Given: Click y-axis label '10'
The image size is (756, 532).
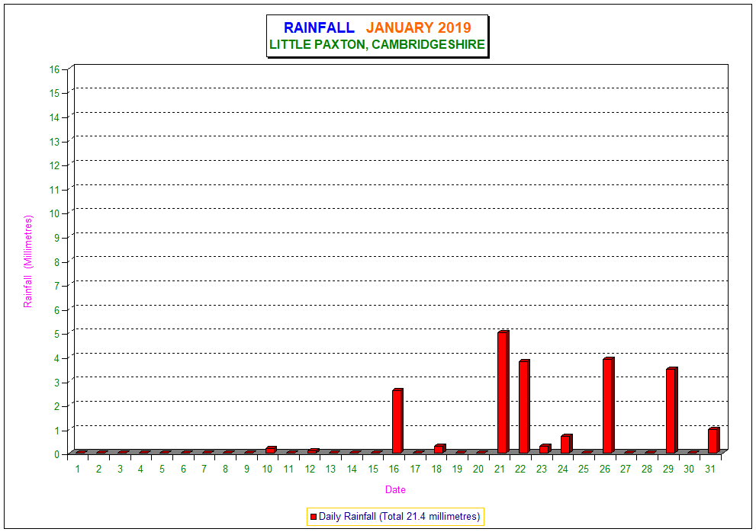Looking at the screenshot, I should point(54,213).
